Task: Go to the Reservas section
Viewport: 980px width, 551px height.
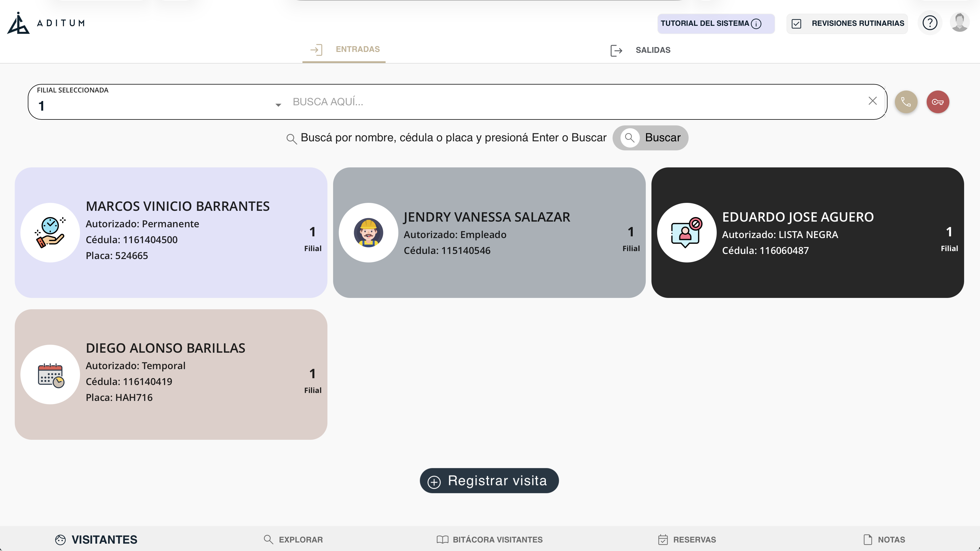Action: pos(687,540)
